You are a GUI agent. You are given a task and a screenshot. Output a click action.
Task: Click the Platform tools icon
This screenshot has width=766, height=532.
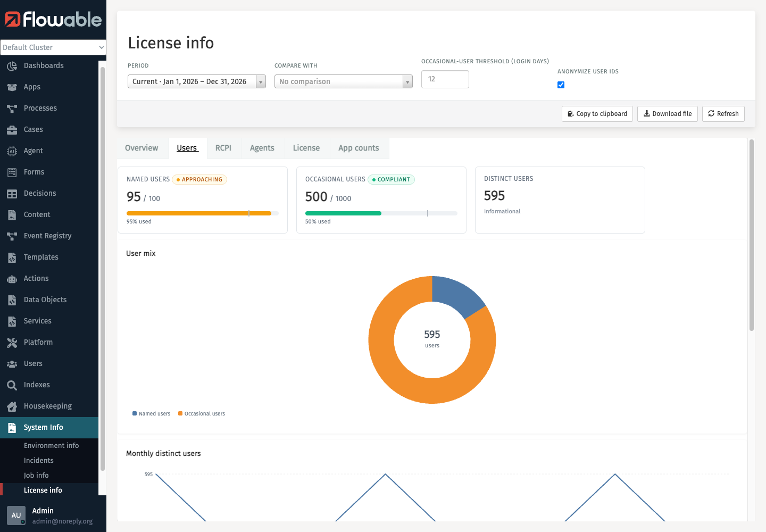coord(12,343)
